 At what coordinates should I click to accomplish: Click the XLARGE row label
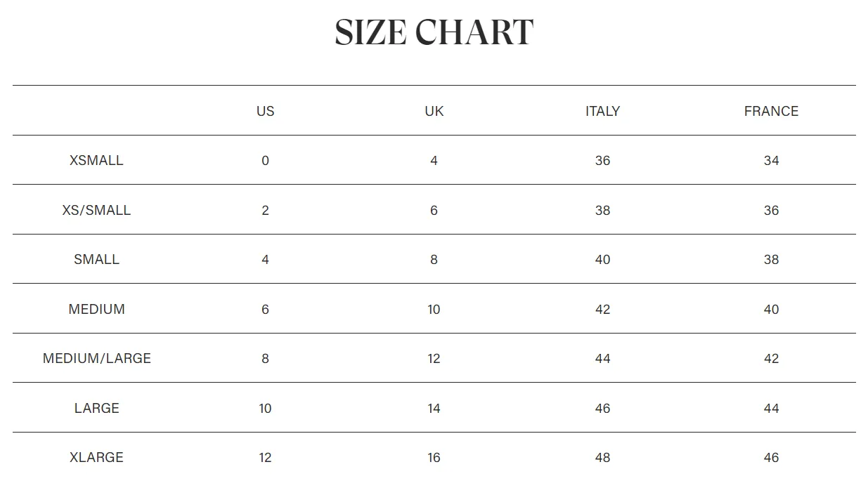pos(96,457)
